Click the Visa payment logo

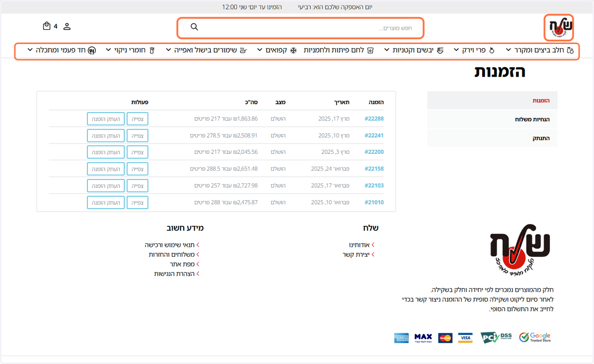point(465,338)
